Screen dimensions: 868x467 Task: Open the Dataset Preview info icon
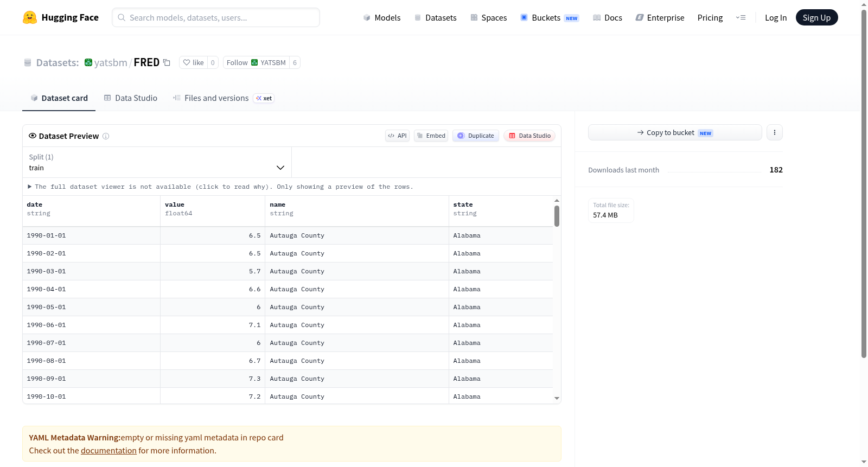tap(106, 136)
